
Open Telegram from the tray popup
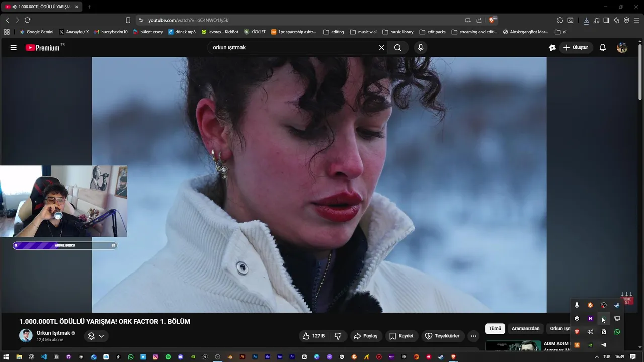pyautogui.click(x=604, y=345)
